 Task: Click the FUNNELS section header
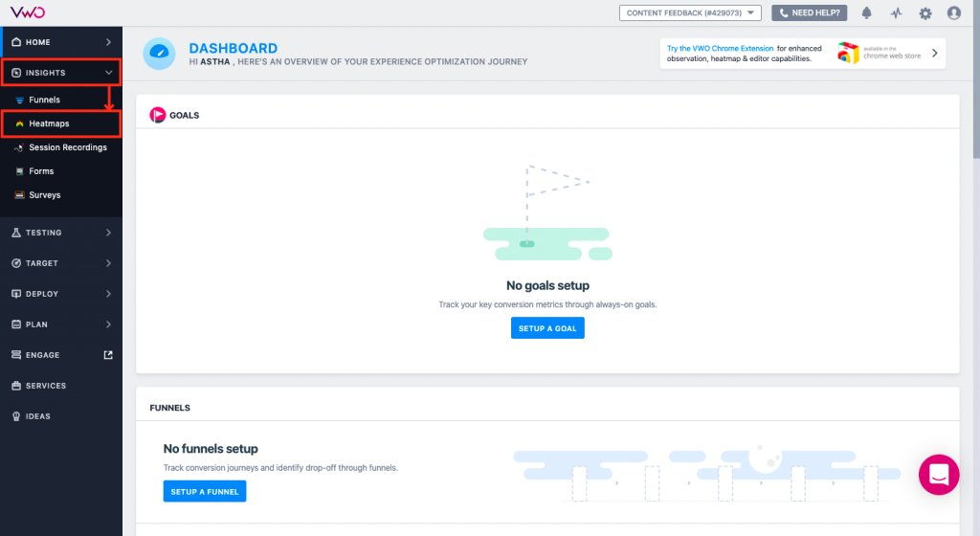[170, 408]
